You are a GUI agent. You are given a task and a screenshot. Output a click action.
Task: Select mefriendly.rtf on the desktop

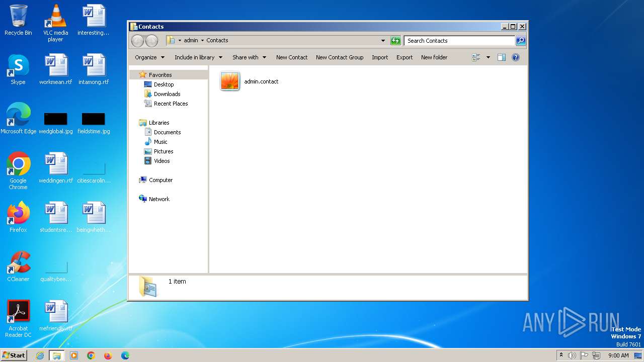(x=55, y=316)
